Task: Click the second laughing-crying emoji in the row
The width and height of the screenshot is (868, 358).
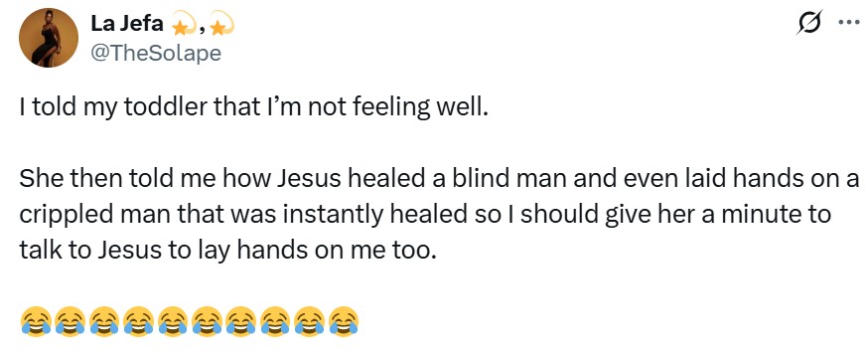Action: pos(71,321)
